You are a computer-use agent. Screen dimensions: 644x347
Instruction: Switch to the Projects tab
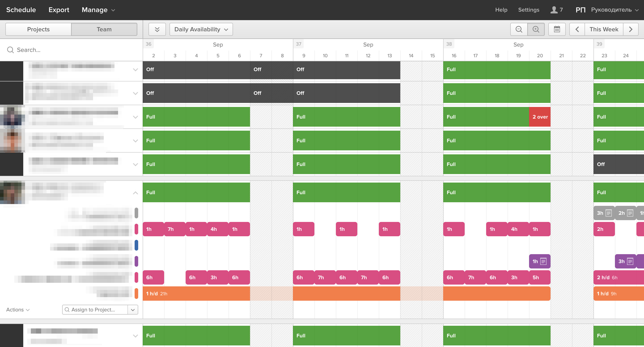click(x=38, y=29)
